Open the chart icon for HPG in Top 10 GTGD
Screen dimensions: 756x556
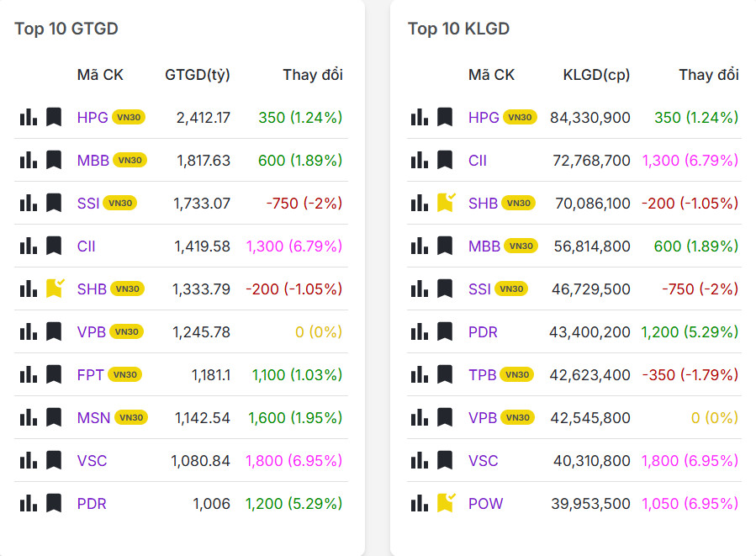coord(29,117)
